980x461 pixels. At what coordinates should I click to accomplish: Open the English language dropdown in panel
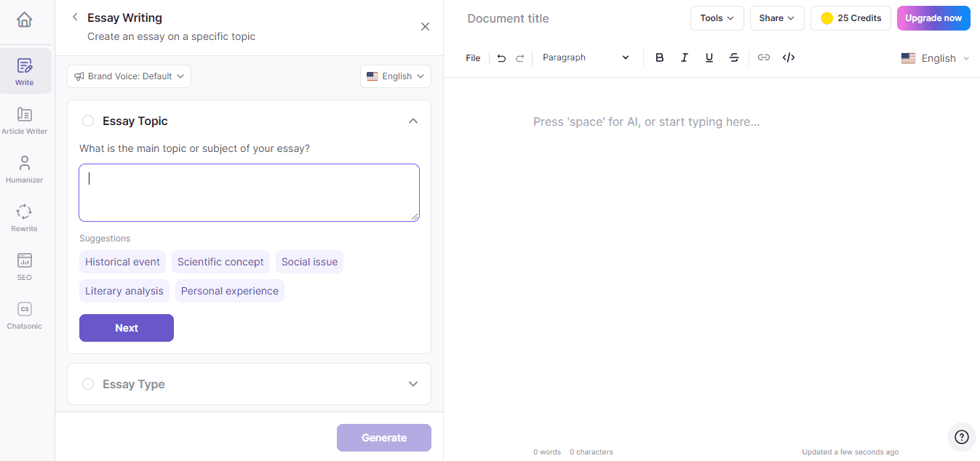(395, 76)
